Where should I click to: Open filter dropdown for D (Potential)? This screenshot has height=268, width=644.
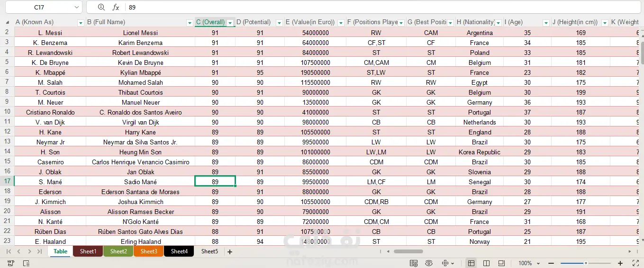[x=279, y=23]
